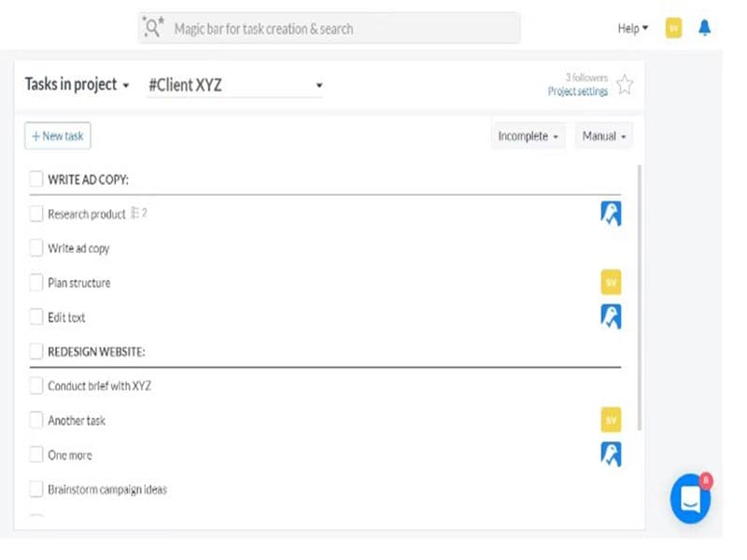Image resolution: width=747 pixels, height=560 pixels.
Task: Star the project as favorite
Action: 625,85
